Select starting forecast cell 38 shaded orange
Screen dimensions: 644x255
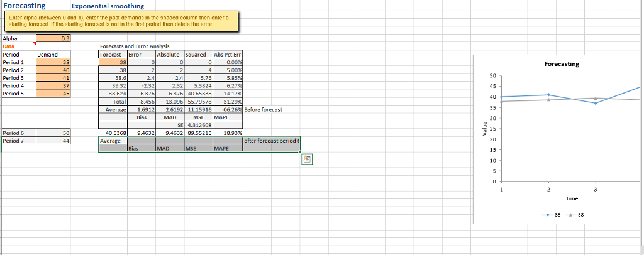(x=113, y=62)
